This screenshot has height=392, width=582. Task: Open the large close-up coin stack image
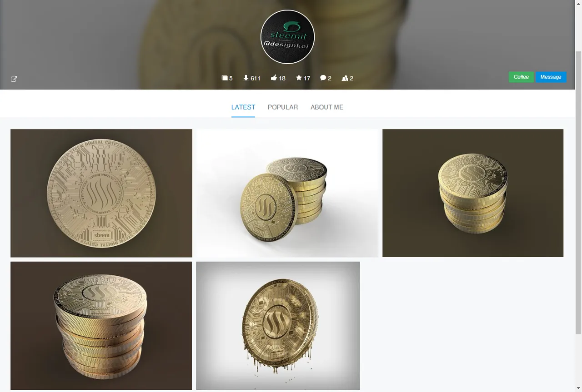101,326
